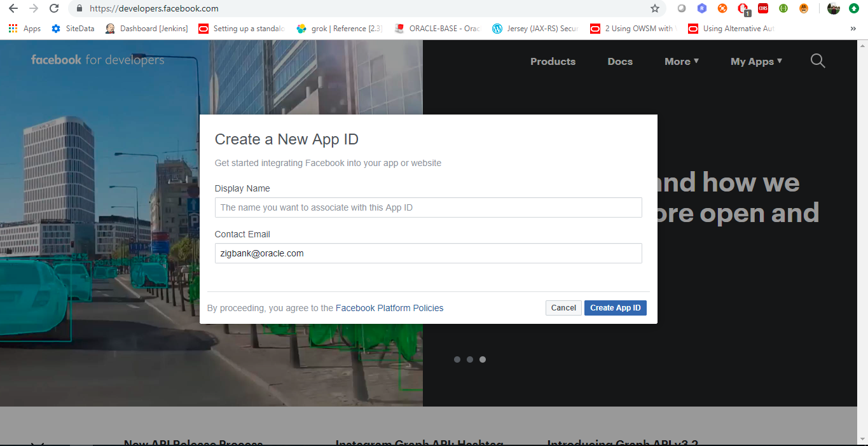Expand the More dropdown
The width and height of the screenshot is (868, 446).
click(x=682, y=61)
